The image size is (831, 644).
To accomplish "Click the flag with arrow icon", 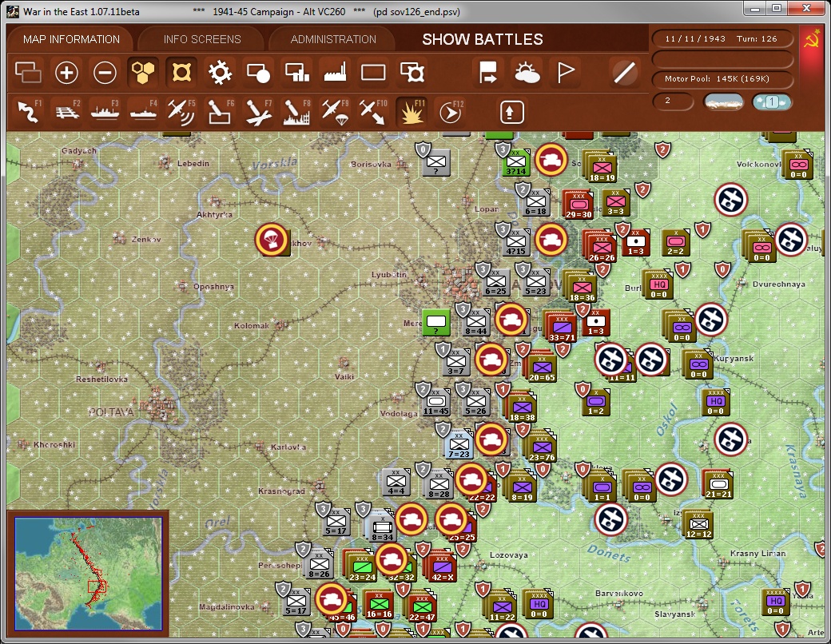I will pos(487,73).
